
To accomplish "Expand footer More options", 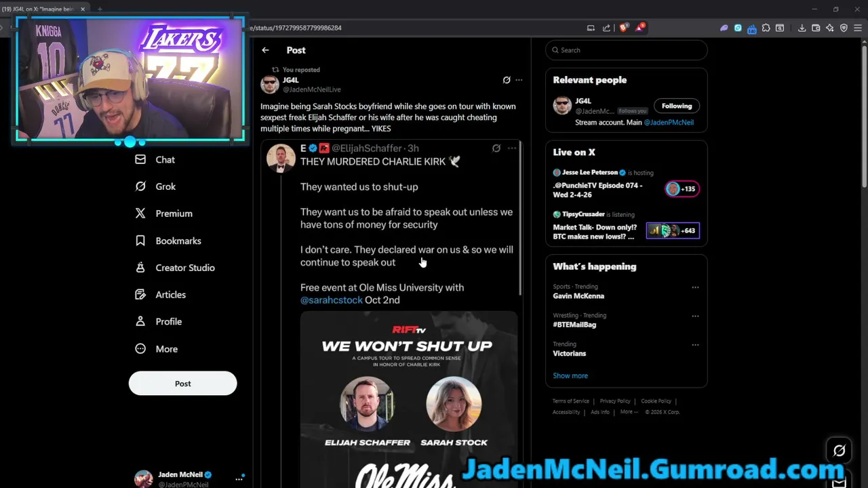I will tap(628, 412).
